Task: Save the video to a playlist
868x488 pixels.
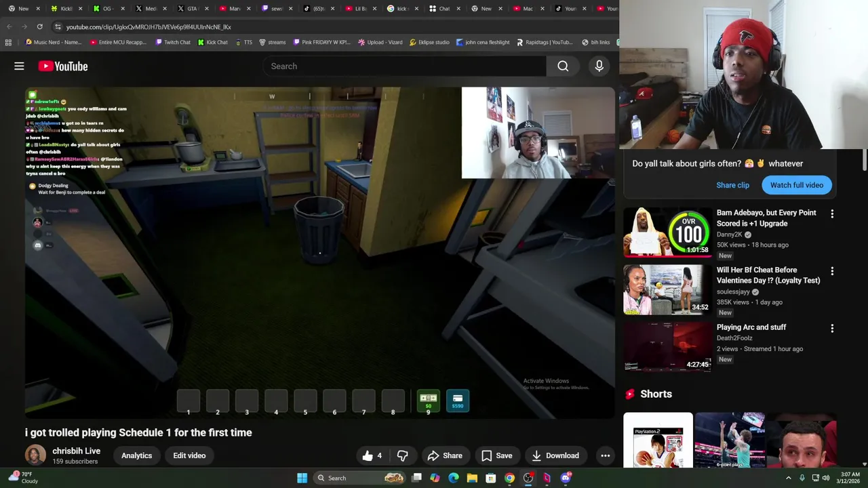Action: (x=496, y=455)
